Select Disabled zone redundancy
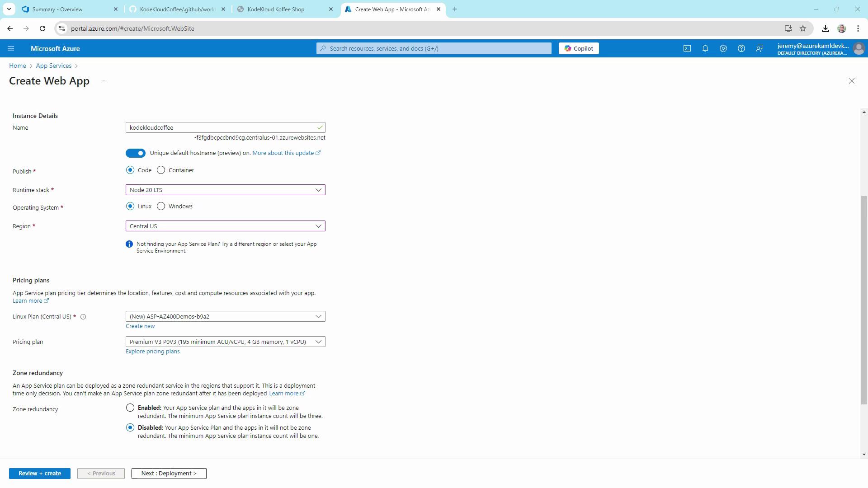This screenshot has height=488, width=868. pyautogui.click(x=130, y=427)
